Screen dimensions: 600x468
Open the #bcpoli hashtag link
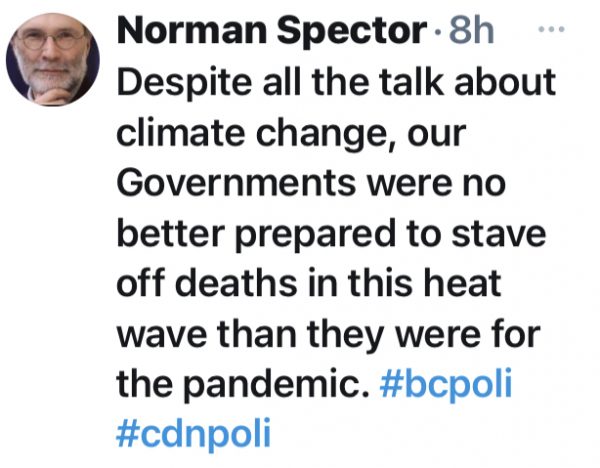click(445, 386)
